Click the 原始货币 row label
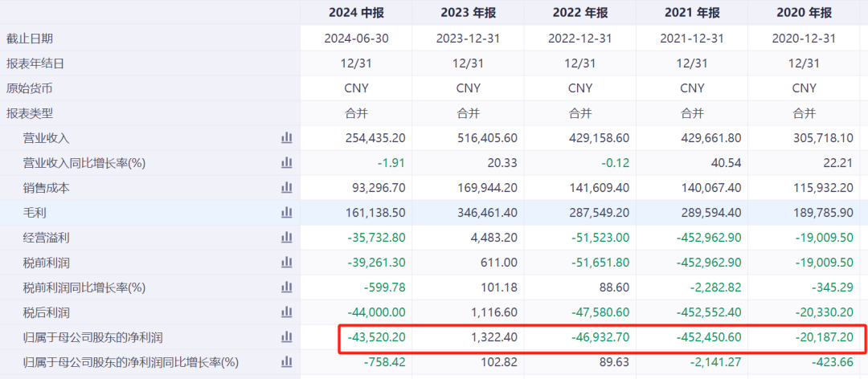Image resolution: width=868 pixels, height=379 pixels. click(x=30, y=88)
